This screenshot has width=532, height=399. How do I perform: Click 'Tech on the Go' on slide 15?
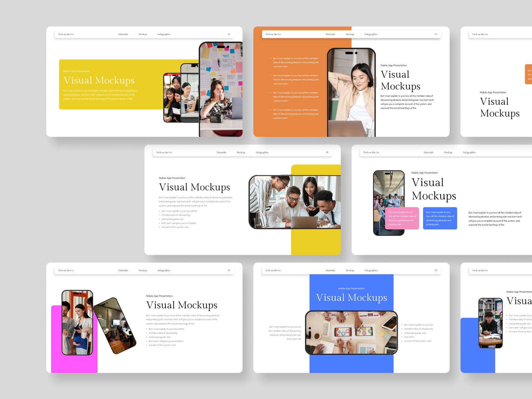click(x=273, y=34)
